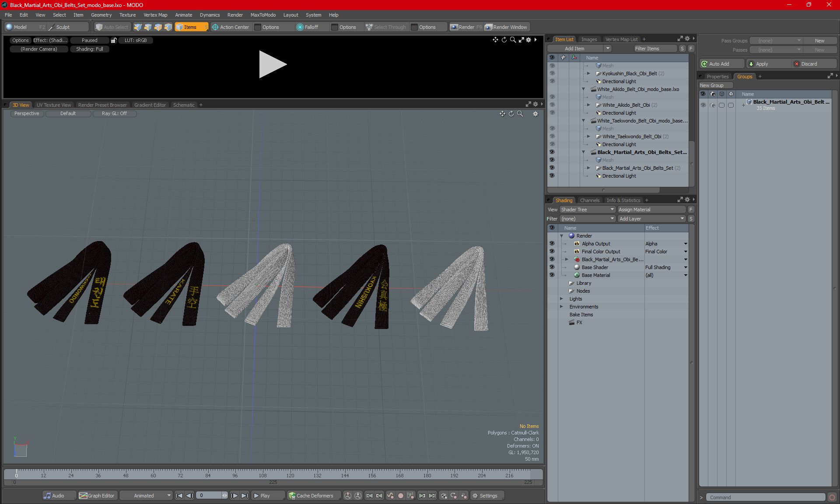Click preview lock icon next to Paused
Screen dimensions: 840x504
tap(114, 40)
